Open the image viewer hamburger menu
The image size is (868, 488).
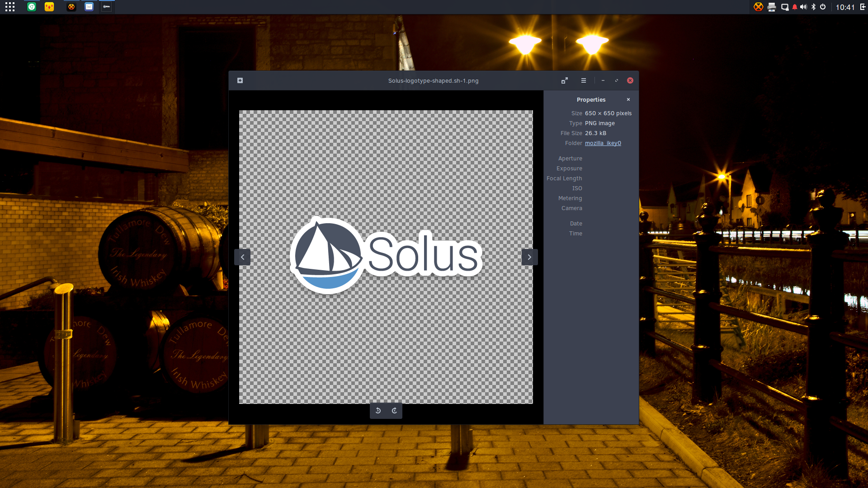[x=584, y=80]
